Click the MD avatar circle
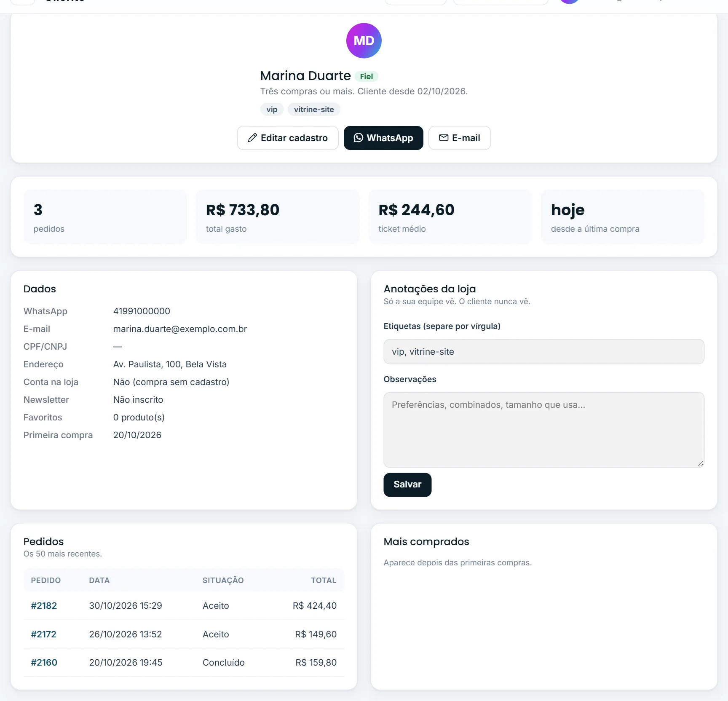The width and height of the screenshot is (728, 701). [364, 40]
